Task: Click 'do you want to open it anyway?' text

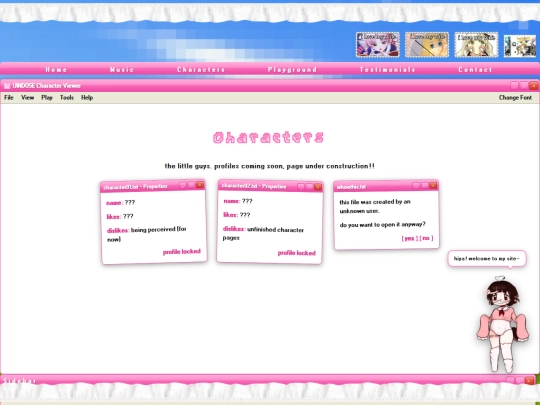Action: [382, 225]
